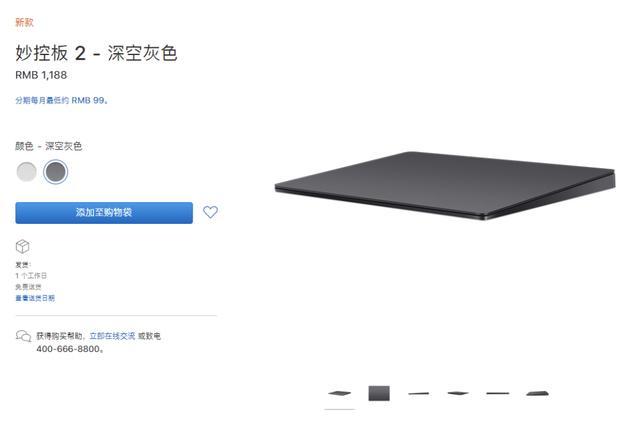
Task: Click the large trackpad product image
Action: [x=445, y=186]
